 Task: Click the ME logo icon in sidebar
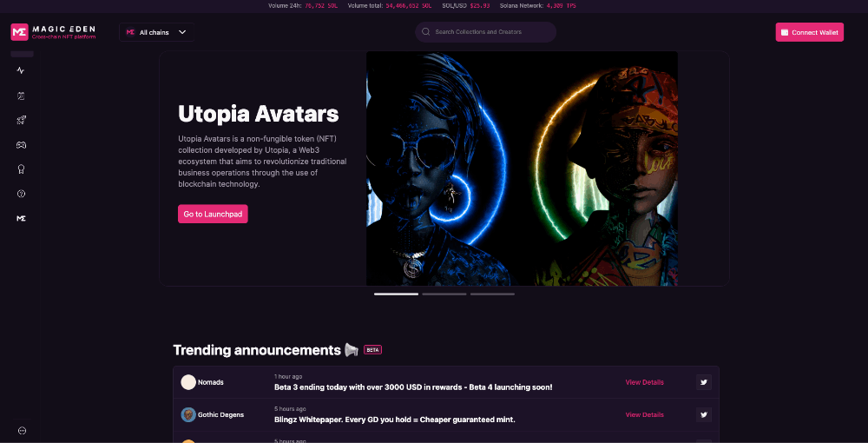click(x=21, y=219)
